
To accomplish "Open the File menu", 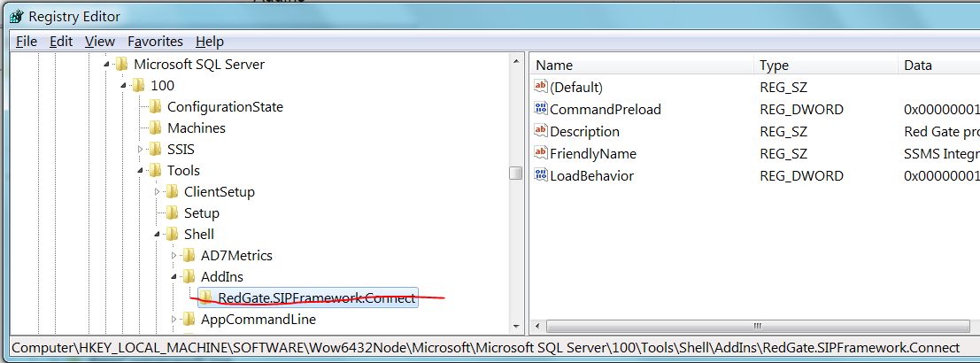I will click(27, 42).
